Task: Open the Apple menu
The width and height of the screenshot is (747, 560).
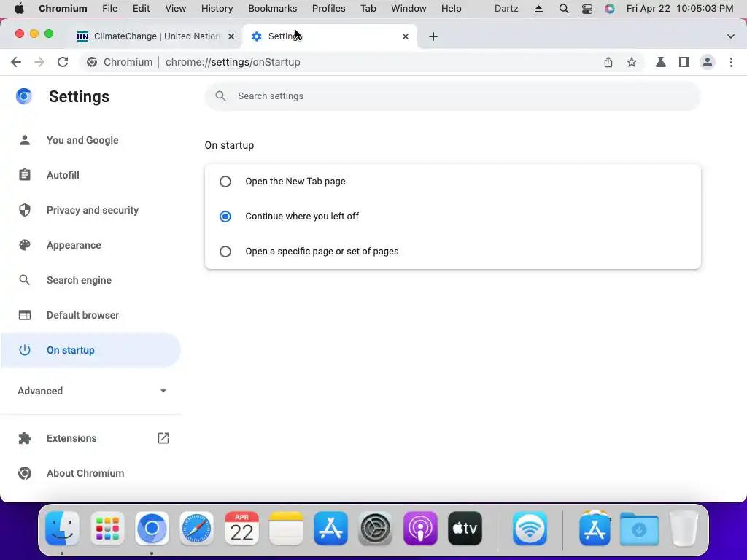Action: pos(19,9)
